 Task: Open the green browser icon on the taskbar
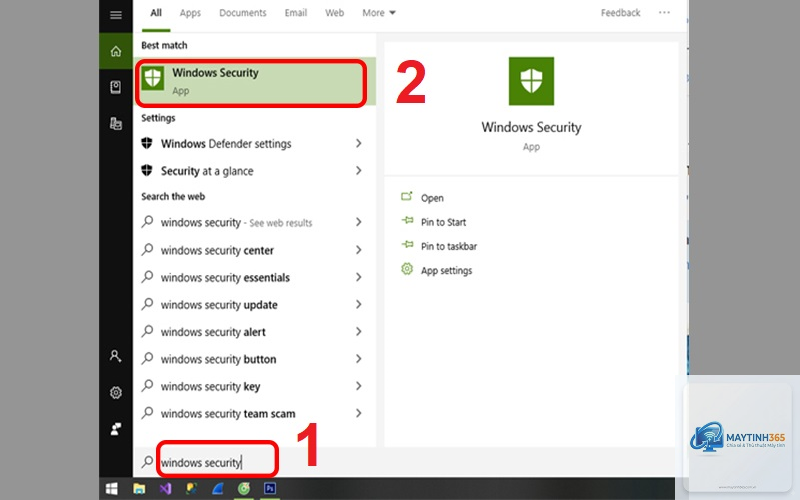244,489
